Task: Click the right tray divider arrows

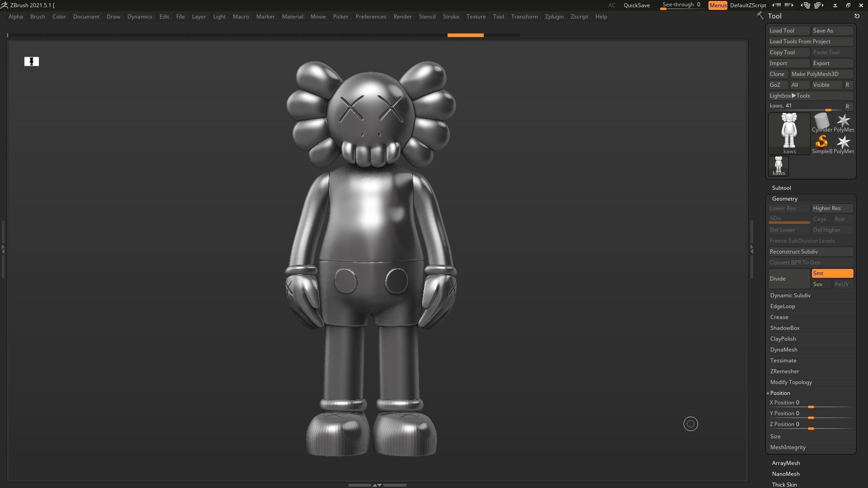Action: [x=752, y=249]
